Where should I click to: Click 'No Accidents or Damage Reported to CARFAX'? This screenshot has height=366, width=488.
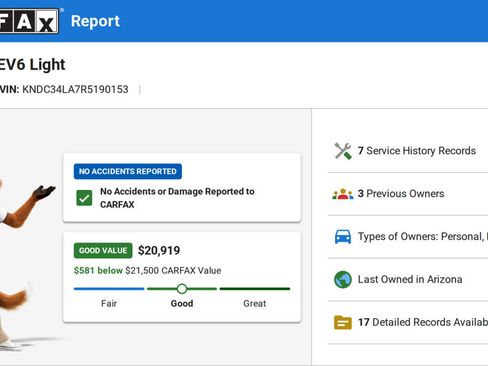click(x=177, y=198)
